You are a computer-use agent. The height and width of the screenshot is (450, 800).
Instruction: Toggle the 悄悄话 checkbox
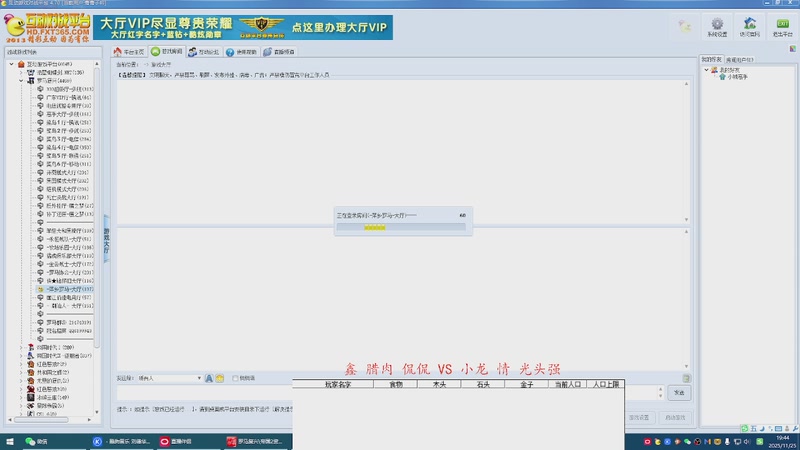click(x=235, y=378)
